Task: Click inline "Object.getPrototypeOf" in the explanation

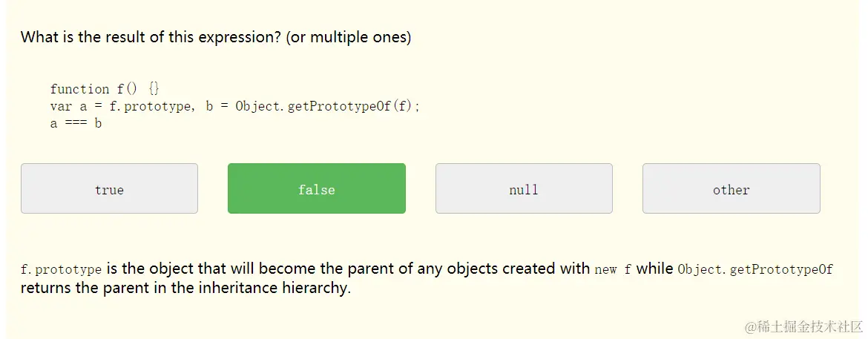Action: [755, 269]
